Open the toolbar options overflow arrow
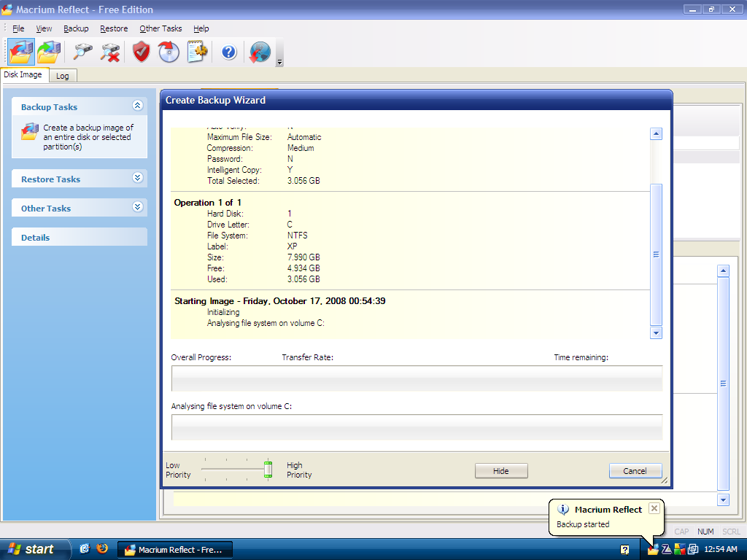 [279, 62]
